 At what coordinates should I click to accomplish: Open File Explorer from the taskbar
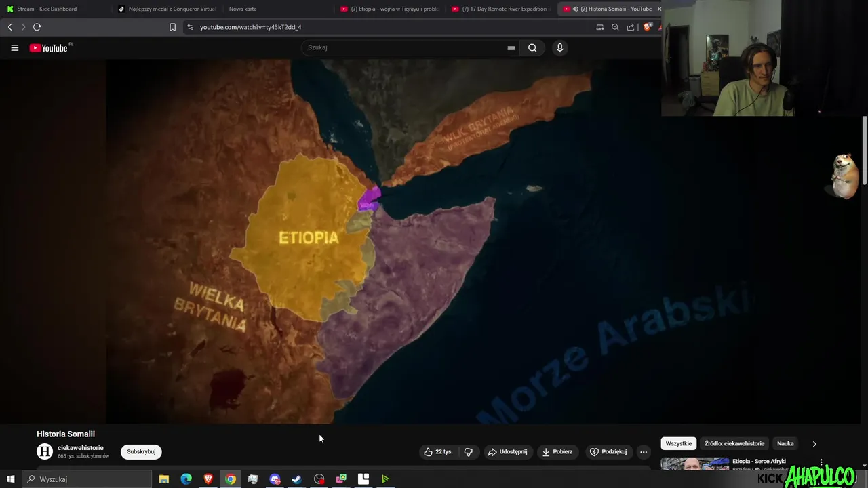pos(164,479)
